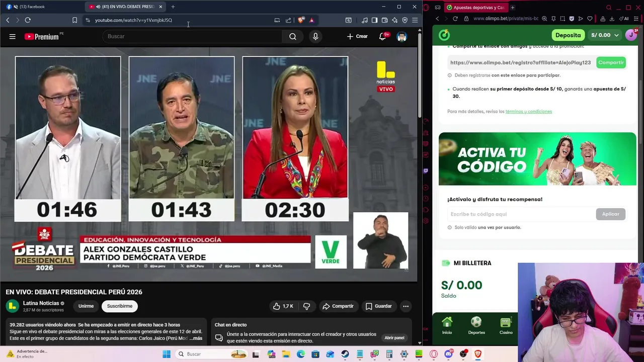
Task: Open términos y condiciones link
Action: click(529, 112)
